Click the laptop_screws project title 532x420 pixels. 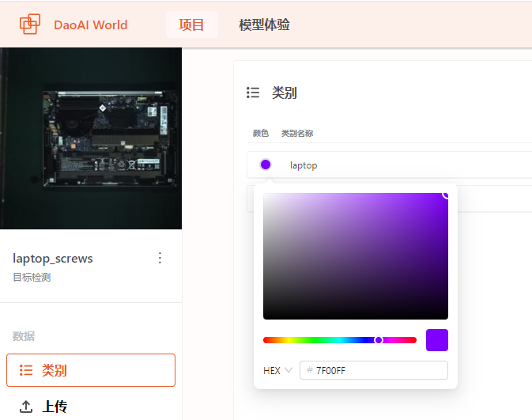coord(53,259)
